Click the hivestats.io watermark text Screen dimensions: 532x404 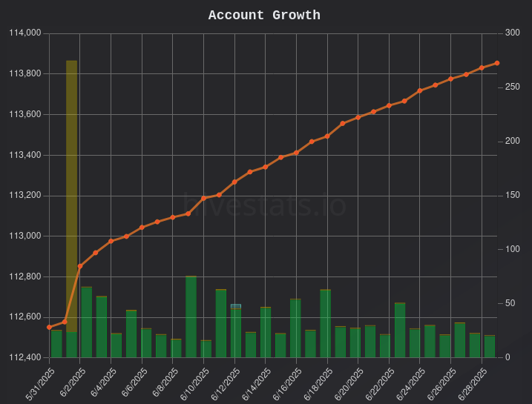coord(264,205)
